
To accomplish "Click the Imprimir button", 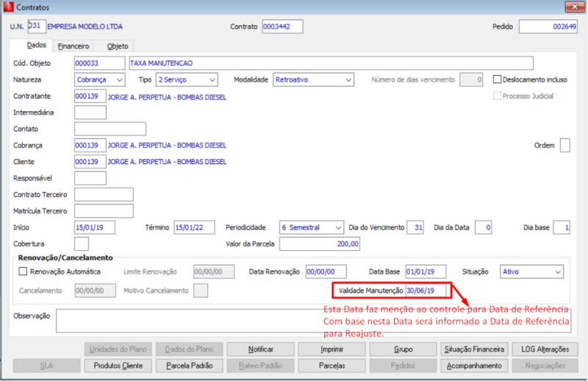I will pos(332,349).
